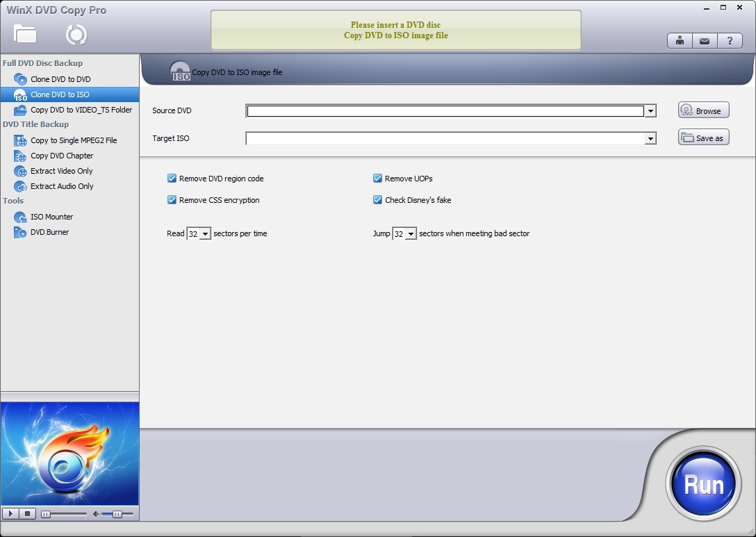Stop the preview playback
The width and height of the screenshot is (756, 537).
[x=28, y=514]
